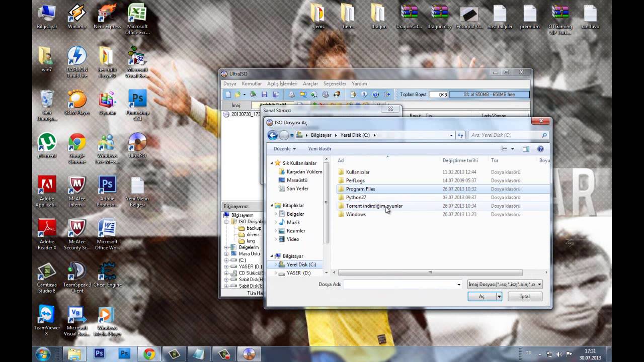Collapse the Sık Kullanılanlar section

[x=272, y=163]
